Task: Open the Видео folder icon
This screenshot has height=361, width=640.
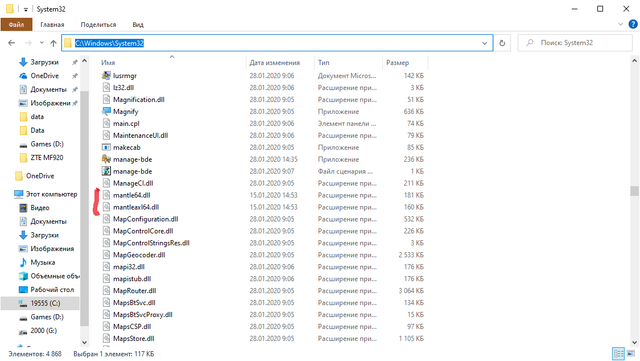Action: click(x=23, y=208)
